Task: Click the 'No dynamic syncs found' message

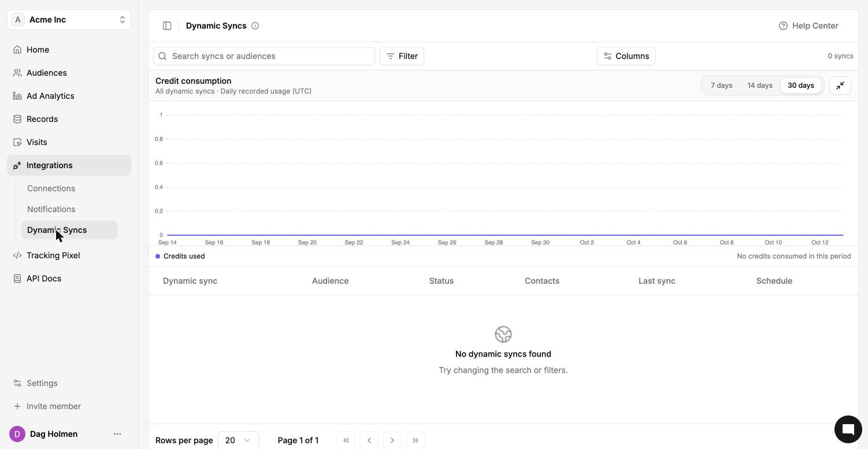Action: (503, 354)
